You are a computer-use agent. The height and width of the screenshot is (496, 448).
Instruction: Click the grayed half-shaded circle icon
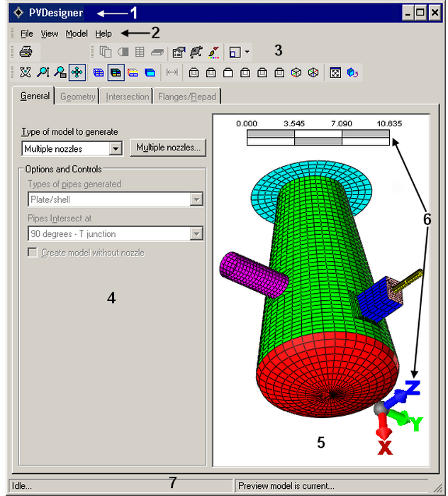[123, 52]
